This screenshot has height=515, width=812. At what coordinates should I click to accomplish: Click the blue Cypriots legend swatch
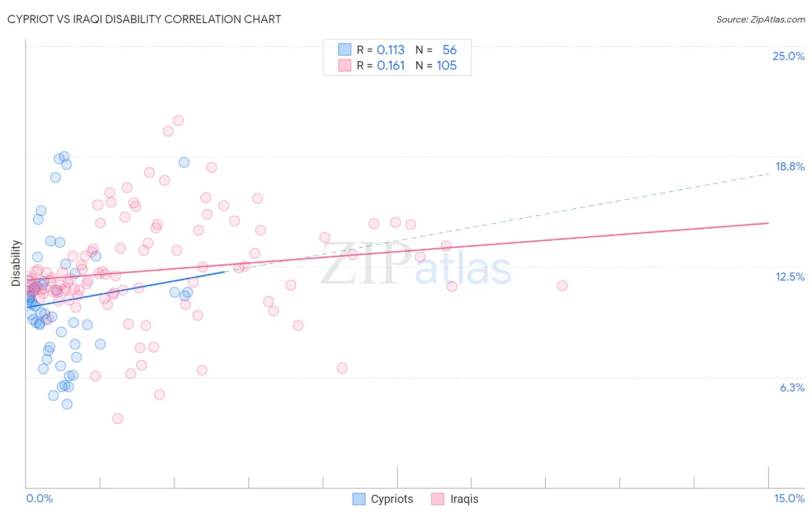click(359, 499)
